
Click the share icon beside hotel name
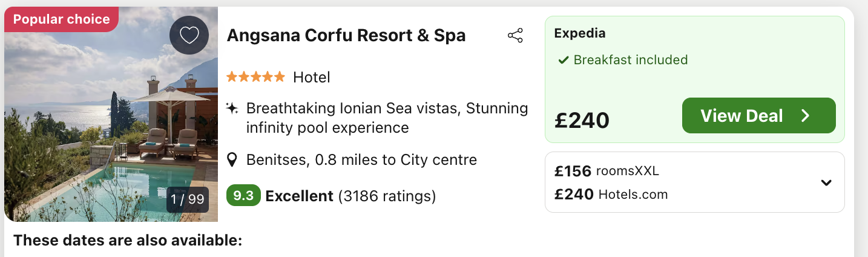click(515, 36)
